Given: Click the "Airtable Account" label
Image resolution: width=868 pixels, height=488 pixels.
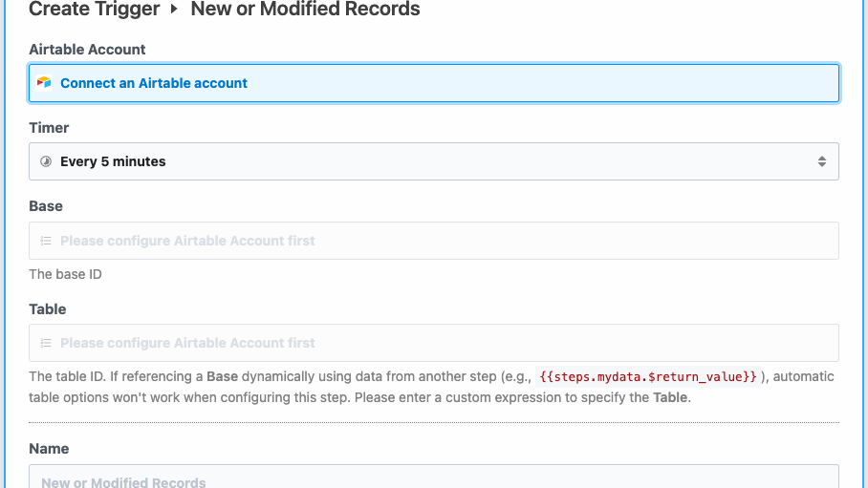Looking at the screenshot, I should click(x=87, y=50).
